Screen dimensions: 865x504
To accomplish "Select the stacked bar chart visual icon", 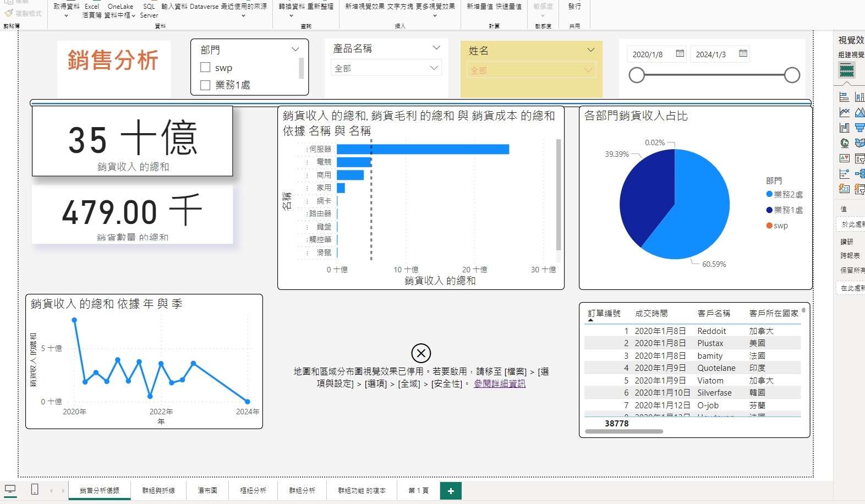I will point(844,97).
